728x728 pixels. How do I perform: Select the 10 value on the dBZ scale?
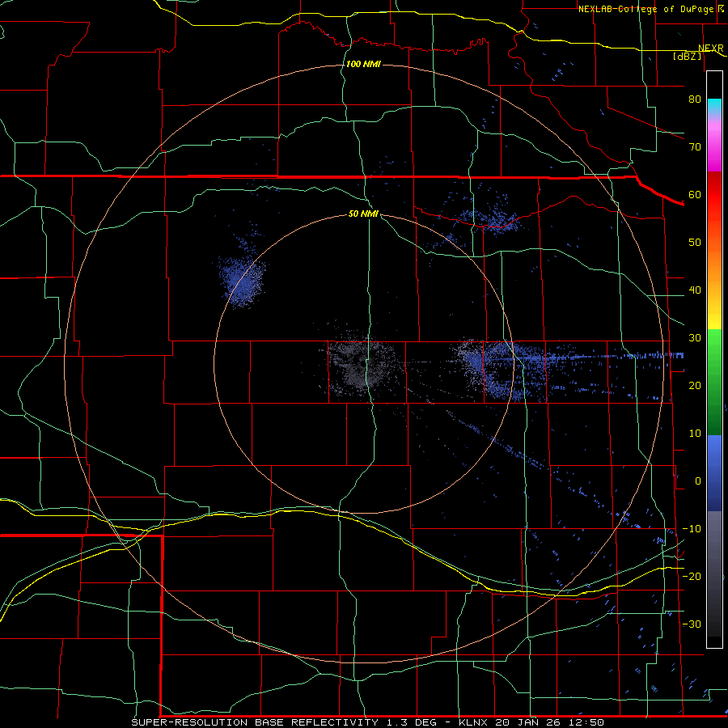click(695, 434)
